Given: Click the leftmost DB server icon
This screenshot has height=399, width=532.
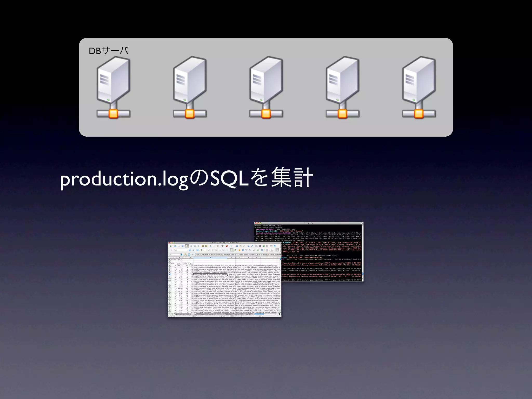Looking at the screenshot, I should point(113,88).
